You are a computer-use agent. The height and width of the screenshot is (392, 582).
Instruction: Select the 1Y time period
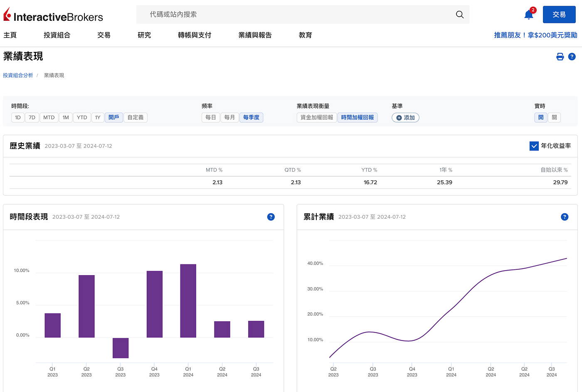pyautogui.click(x=98, y=118)
